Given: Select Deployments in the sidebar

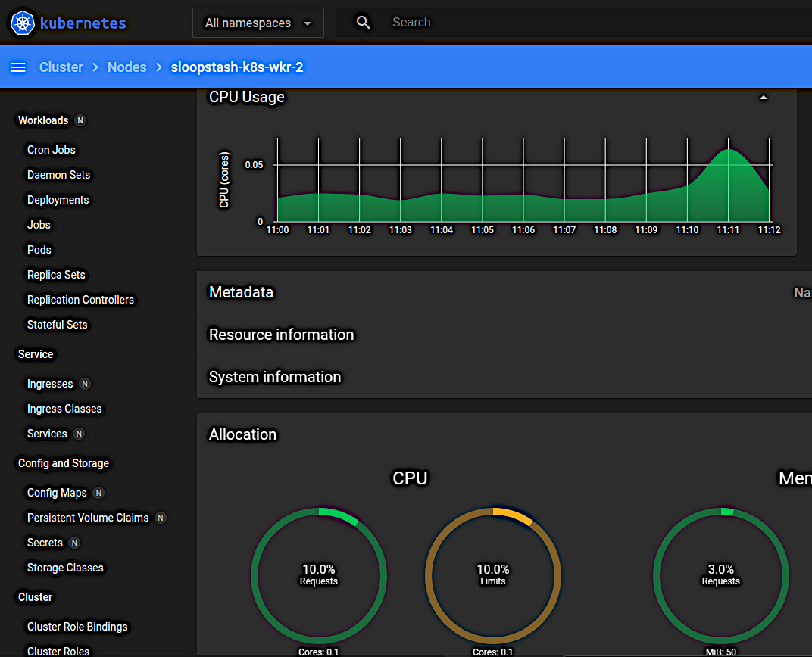Looking at the screenshot, I should (58, 200).
